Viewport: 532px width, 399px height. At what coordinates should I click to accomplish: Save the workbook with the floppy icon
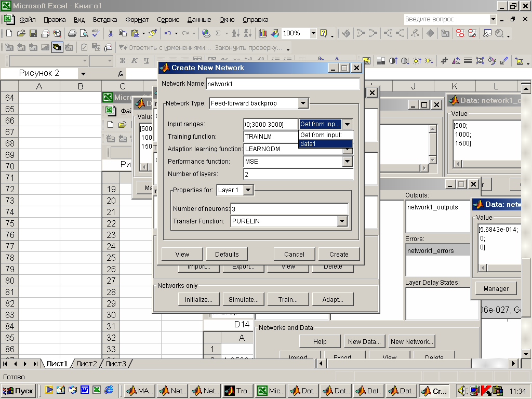click(33, 33)
